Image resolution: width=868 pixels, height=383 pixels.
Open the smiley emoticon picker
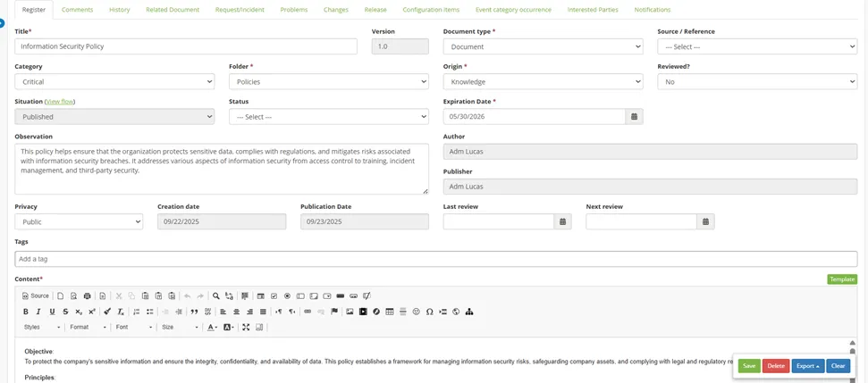pos(417,312)
